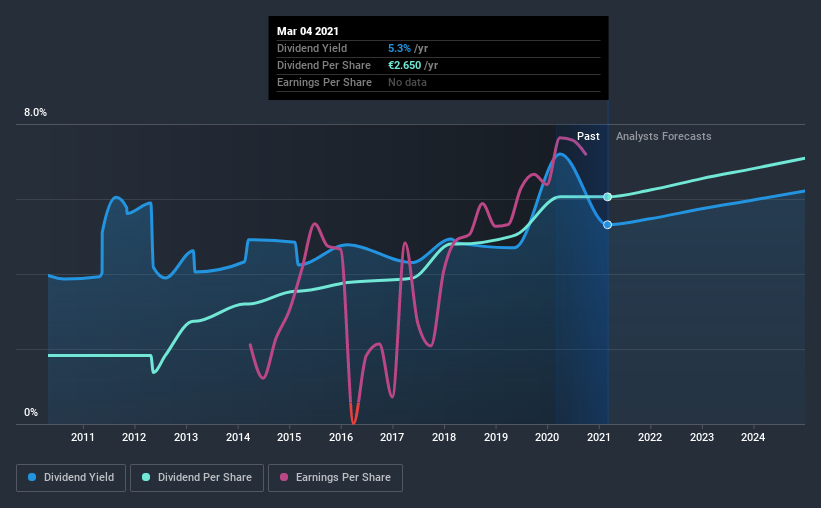Viewport: 821px width, 508px height.
Task: Click the Mar 04 2021 tooltip date
Action: tap(308, 31)
